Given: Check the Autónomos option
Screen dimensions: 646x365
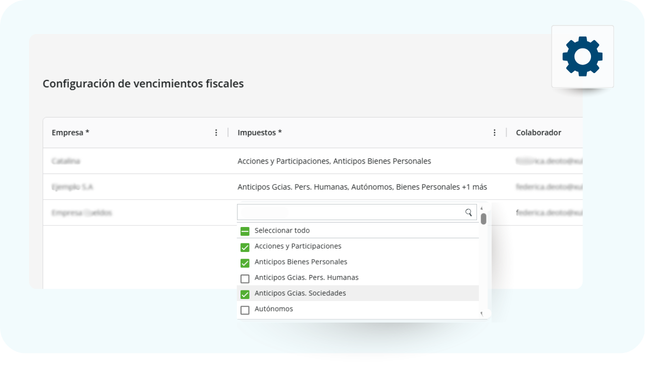Looking at the screenshot, I should [245, 310].
